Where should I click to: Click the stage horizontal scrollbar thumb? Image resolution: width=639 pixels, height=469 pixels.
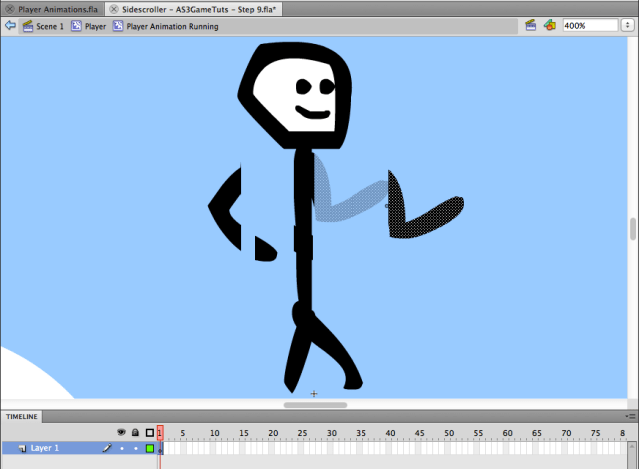(x=315, y=405)
